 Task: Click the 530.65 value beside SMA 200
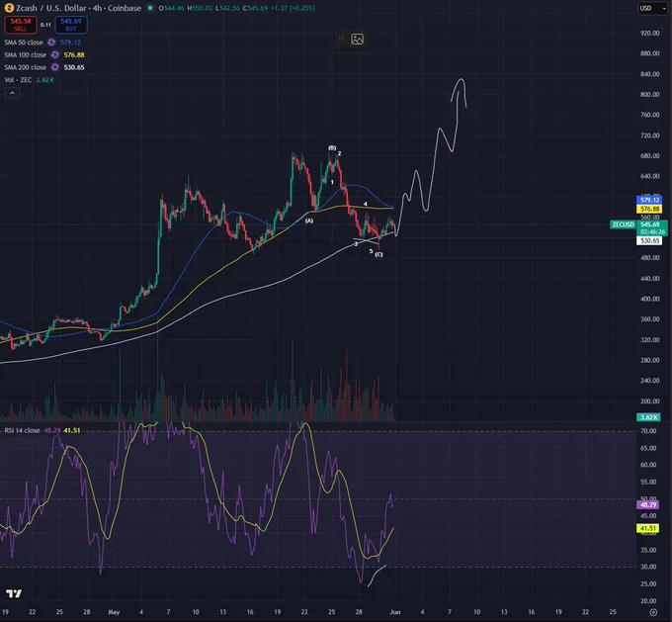(74, 67)
